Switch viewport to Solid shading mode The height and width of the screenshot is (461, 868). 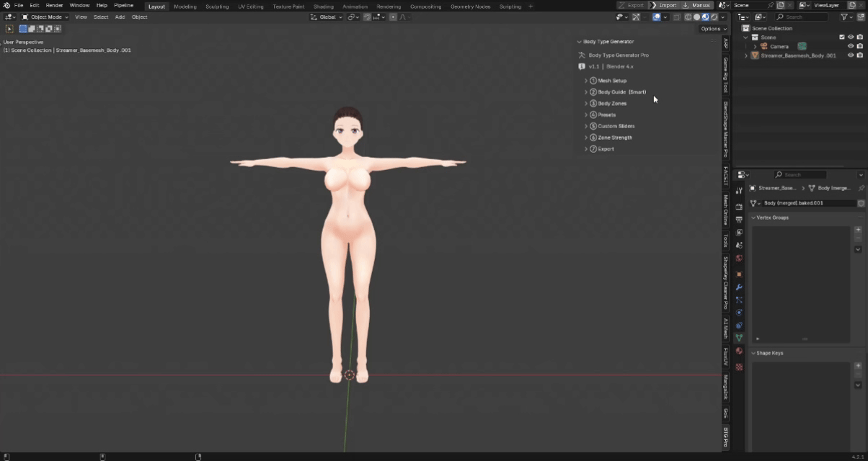click(696, 17)
